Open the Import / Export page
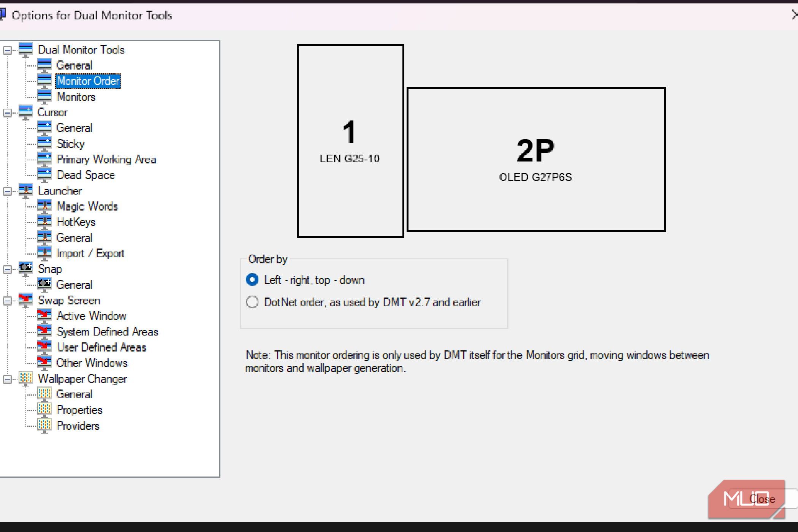Viewport: 798px width, 532px height. (x=90, y=253)
